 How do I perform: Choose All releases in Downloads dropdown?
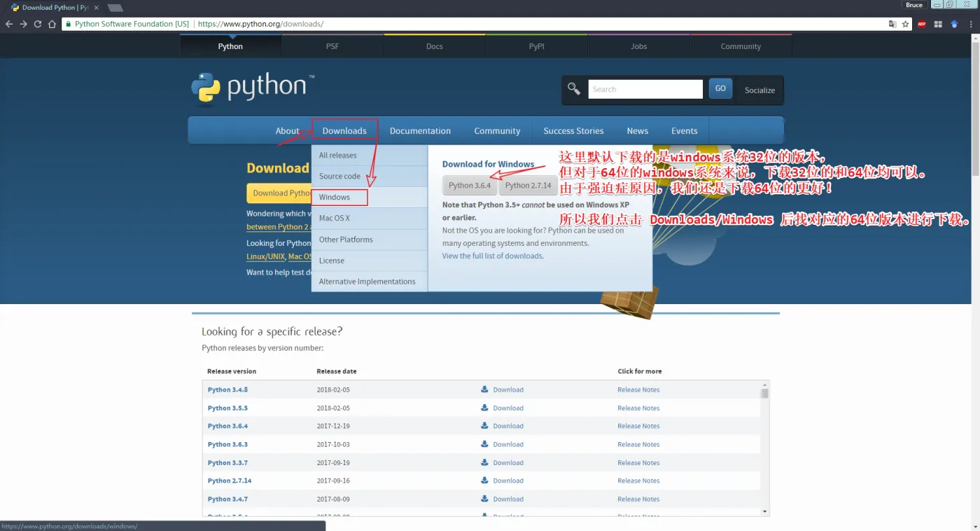click(x=369, y=156)
